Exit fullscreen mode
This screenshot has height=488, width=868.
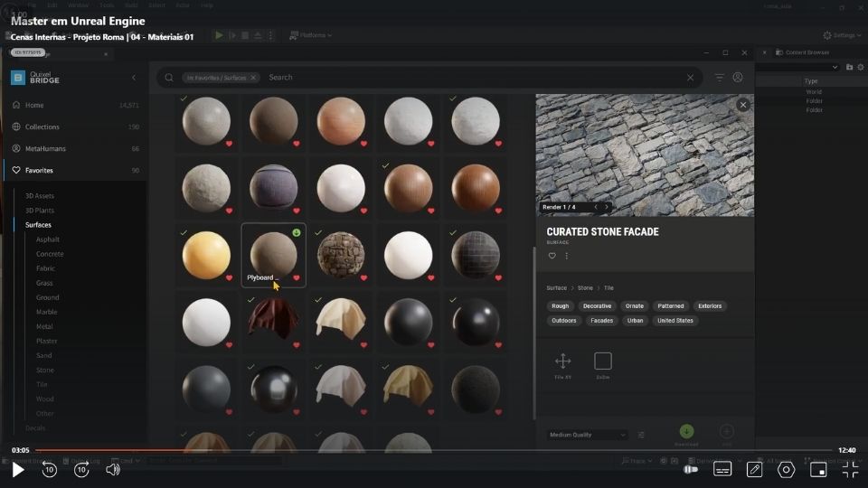pyautogui.click(x=850, y=470)
